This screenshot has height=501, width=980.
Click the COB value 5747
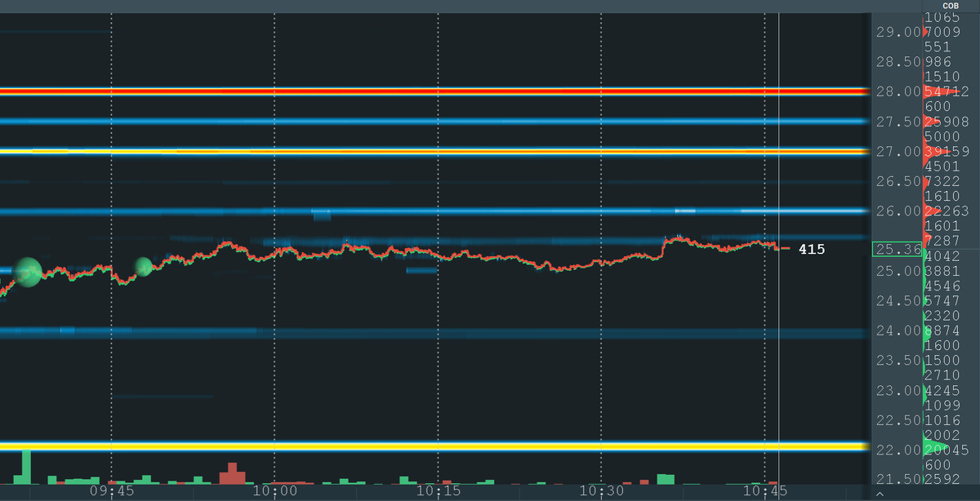tap(942, 301)
